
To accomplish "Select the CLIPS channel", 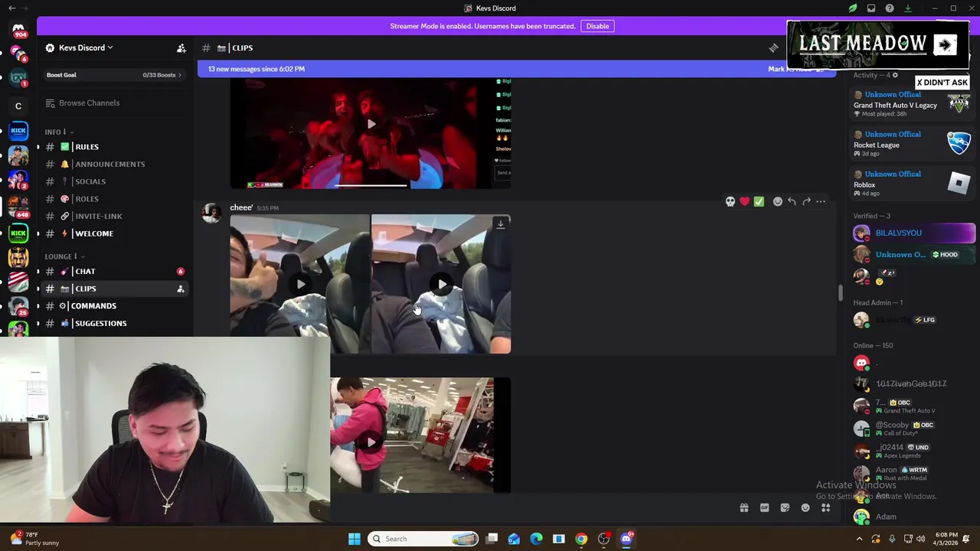I will click(x=115, y=289).
